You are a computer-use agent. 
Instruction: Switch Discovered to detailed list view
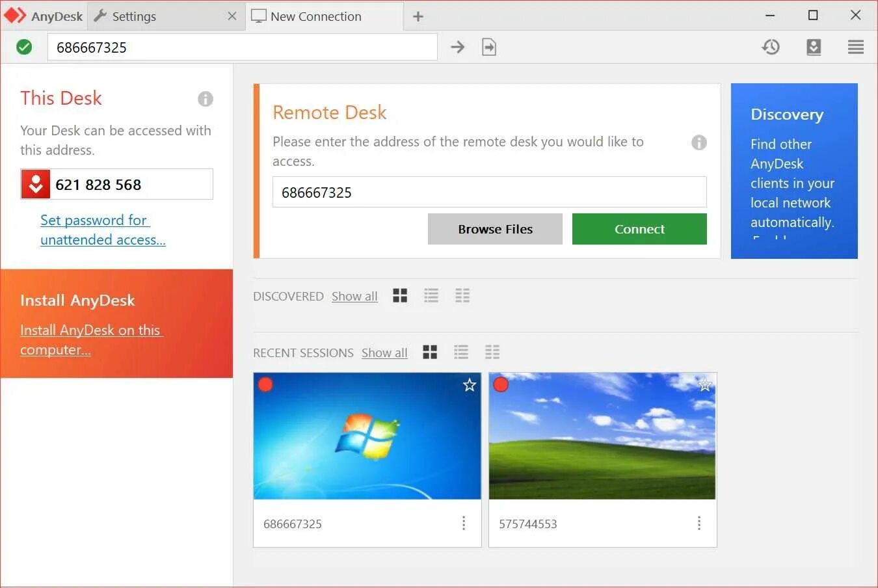[462, 296]
